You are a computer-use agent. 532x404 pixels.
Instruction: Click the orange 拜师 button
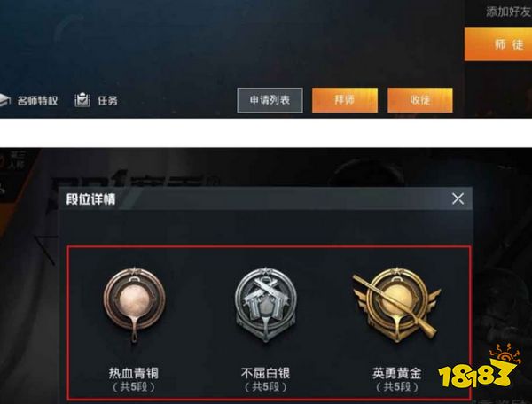point(345,100)
